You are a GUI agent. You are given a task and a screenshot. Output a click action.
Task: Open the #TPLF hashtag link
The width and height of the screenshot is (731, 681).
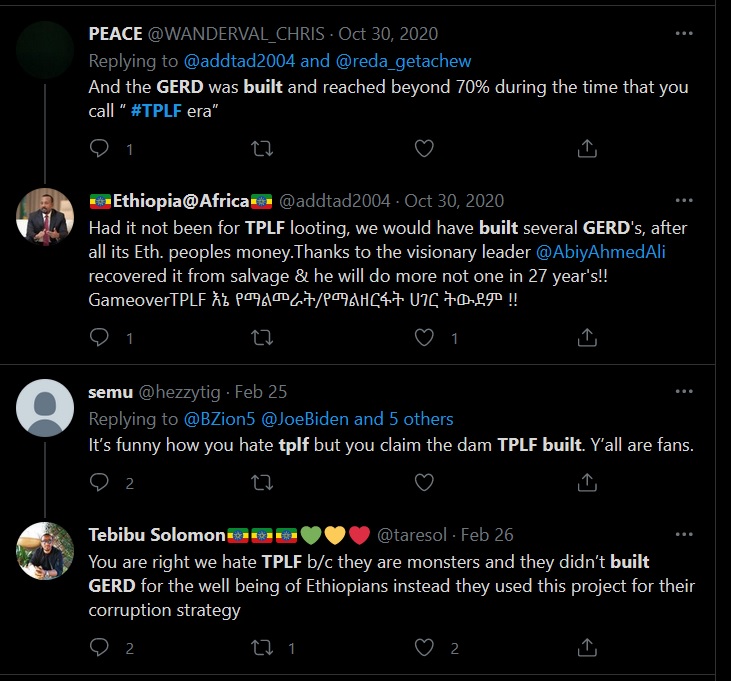coord(156,111)
